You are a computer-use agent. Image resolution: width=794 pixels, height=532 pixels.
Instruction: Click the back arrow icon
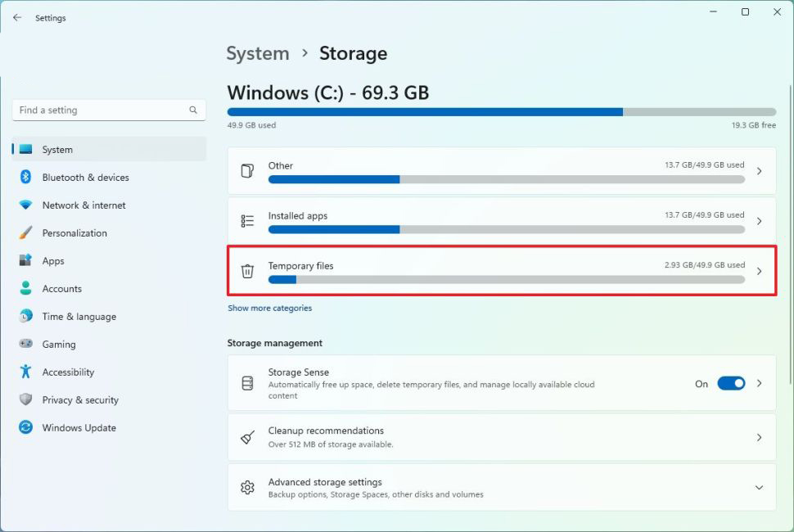tap(17, 17)
